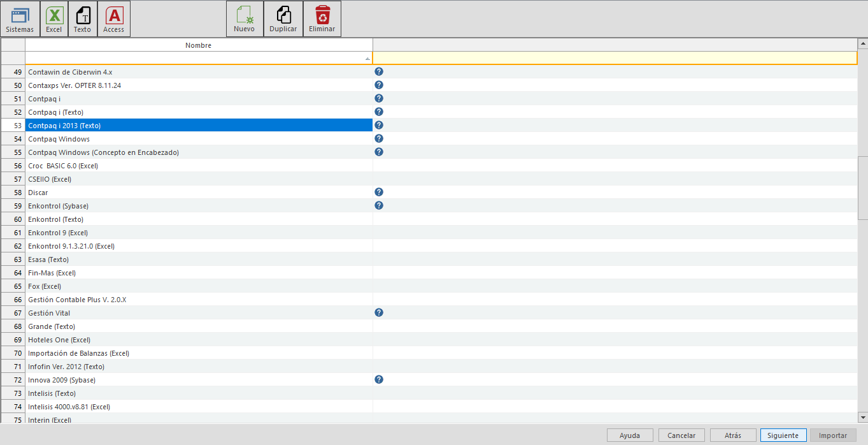Screen dimensions: 868x445
Task: Click the Cancelar button
Action: click(x=681, y=435)
